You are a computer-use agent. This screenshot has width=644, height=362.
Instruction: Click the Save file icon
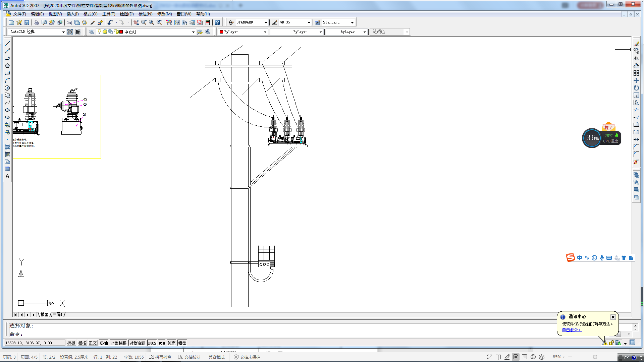[27, 22]
